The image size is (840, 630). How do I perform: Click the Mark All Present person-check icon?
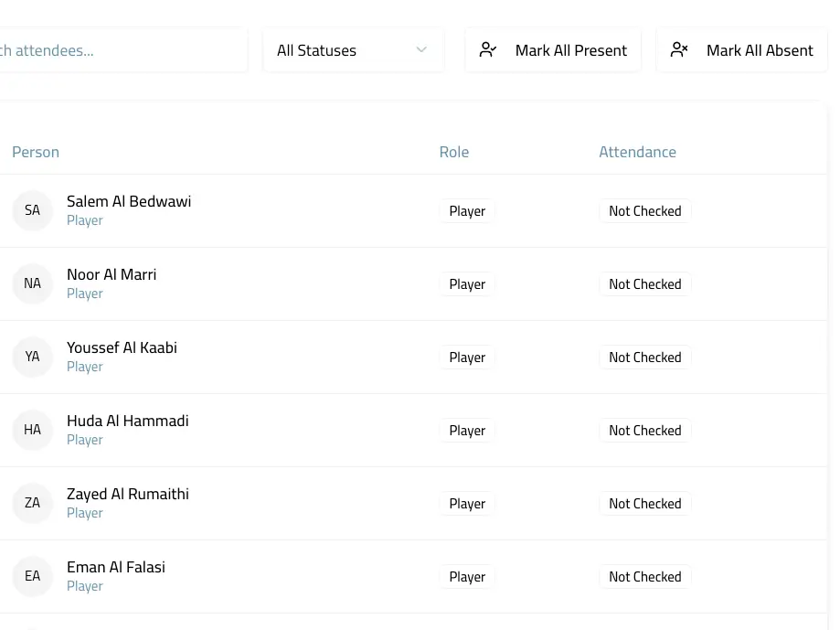coord(488,50)
